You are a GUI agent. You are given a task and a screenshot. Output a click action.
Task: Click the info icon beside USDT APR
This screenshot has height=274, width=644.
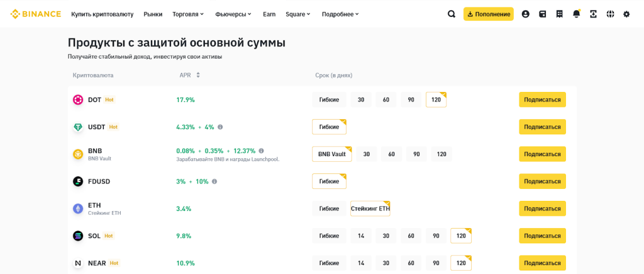[x=220, y=127]
